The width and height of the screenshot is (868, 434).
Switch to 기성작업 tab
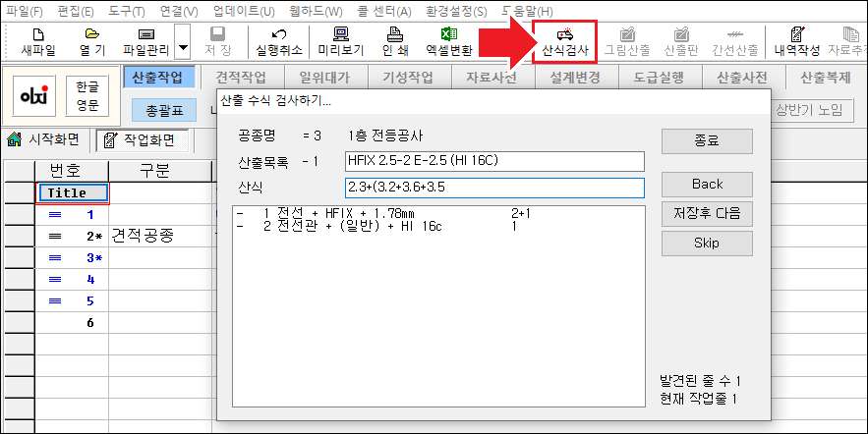(408, 78)
